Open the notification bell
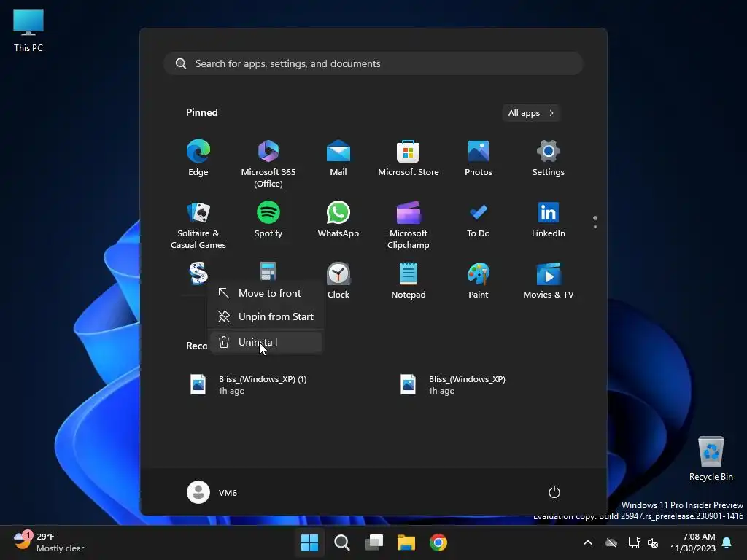Screen dimensions: 747x560 727,542
